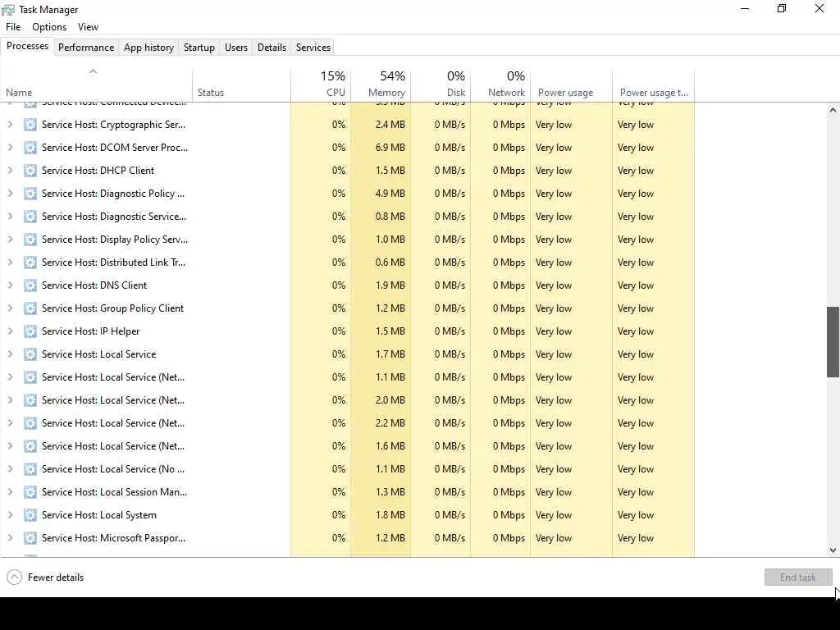The height and width of the screenshot is (630, 840).
Task: Click the vertical scrollbar thumb
Action: click(x=833, y=342)
